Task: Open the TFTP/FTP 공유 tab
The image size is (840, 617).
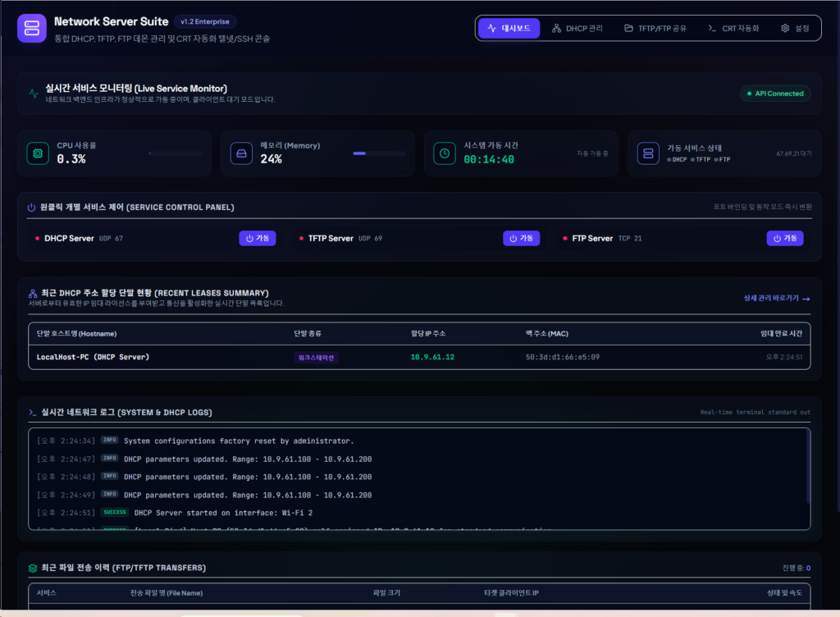Action: coord(655,29)
